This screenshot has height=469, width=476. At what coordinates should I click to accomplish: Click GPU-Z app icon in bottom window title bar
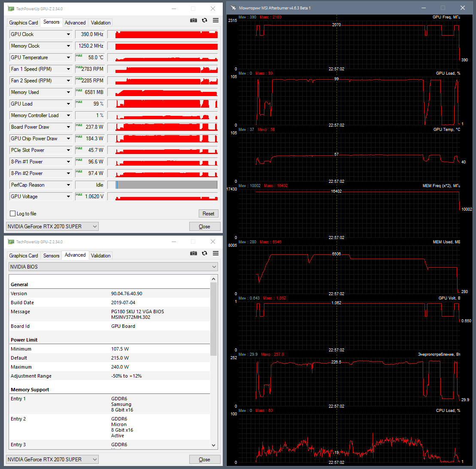point(11,242)
